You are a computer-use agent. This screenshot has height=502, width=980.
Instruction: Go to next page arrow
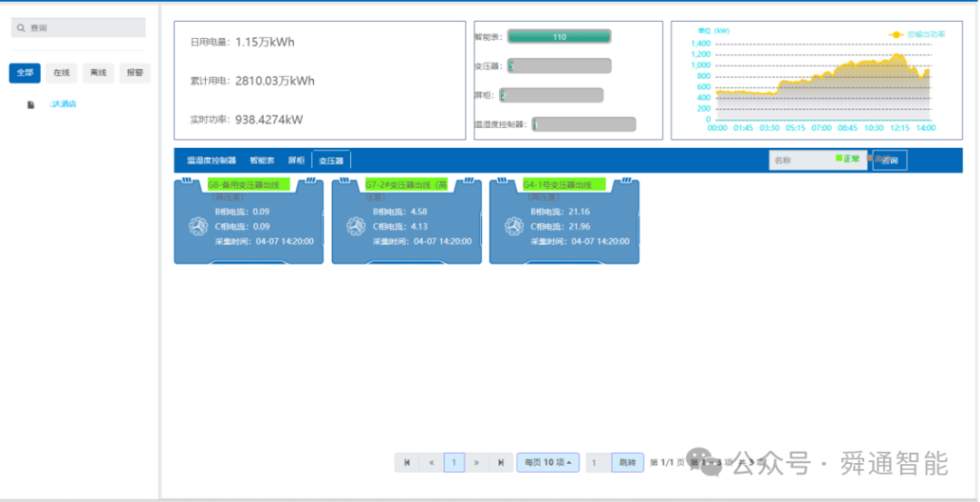476,463
